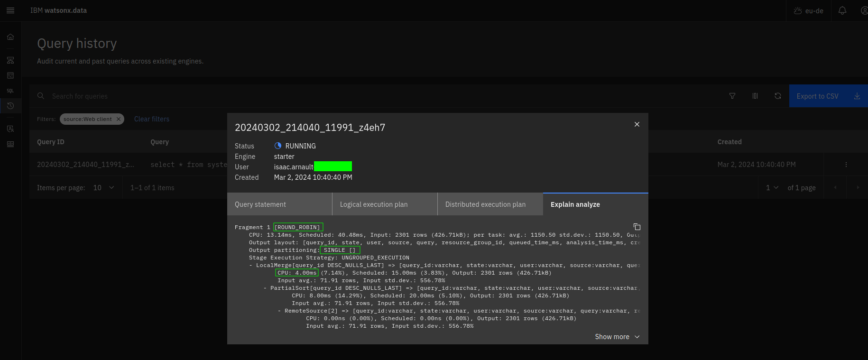Screen dimensions: 868x360
Task: Open SQL query workspace icon
Action: pyautogui.click(x=10, y=91)
